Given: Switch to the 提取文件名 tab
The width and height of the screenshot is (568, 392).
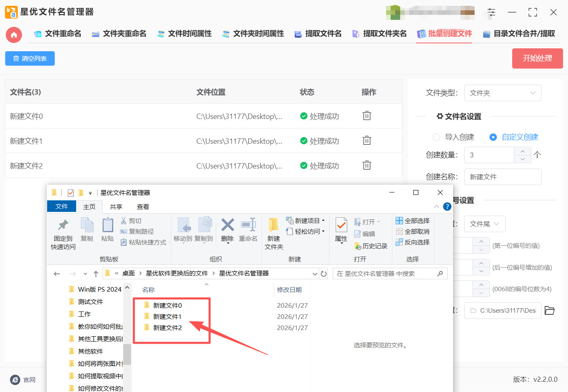Looking at the screenshot, I should (x=318, y=34).
